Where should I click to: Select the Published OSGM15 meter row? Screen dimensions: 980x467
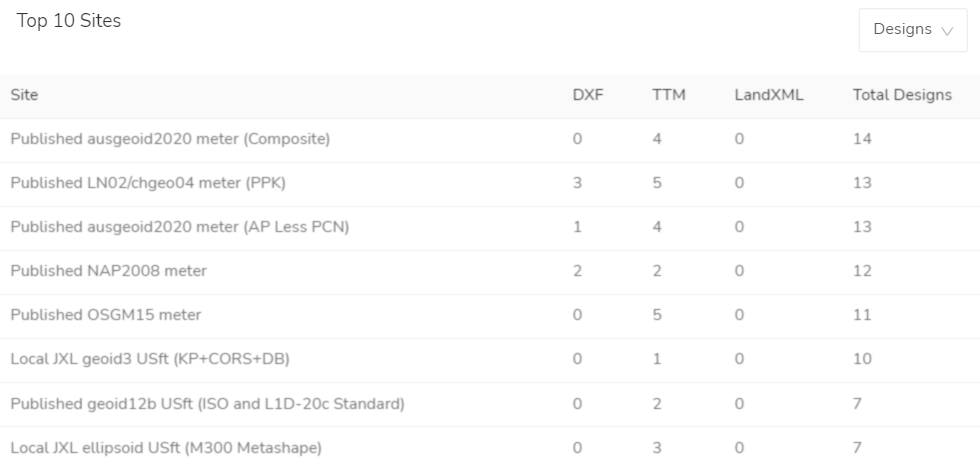[490, 315]
